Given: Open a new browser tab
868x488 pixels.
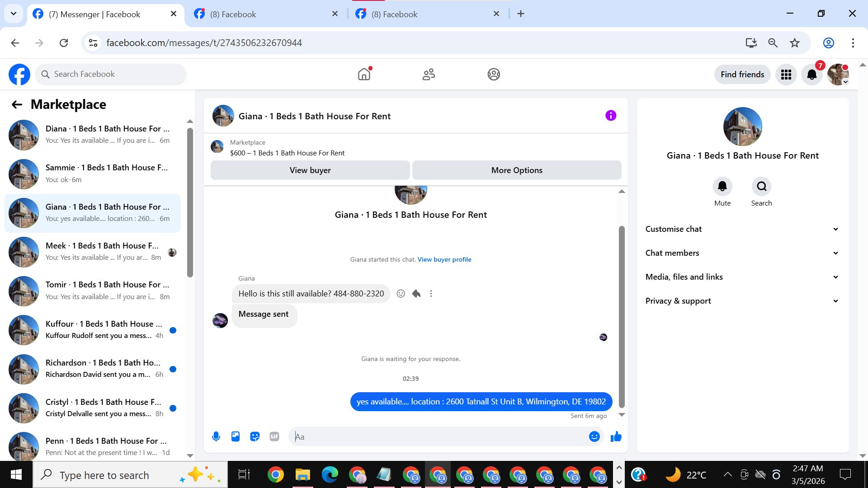Looking at the screenshot, I should click(521, 14).
